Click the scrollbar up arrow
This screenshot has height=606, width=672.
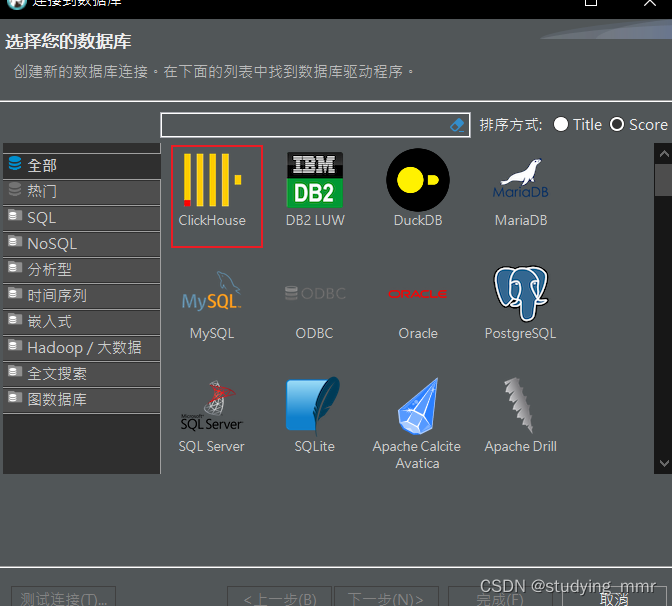(x=664, y=154)
